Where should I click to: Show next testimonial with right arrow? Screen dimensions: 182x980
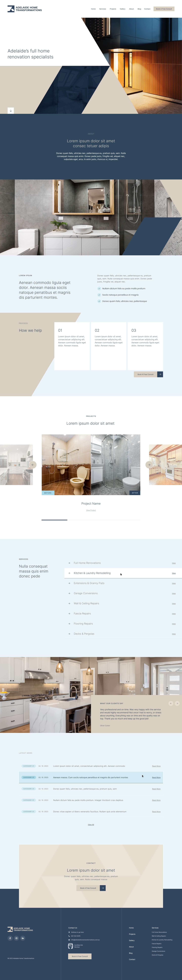[x=177, y=703]
